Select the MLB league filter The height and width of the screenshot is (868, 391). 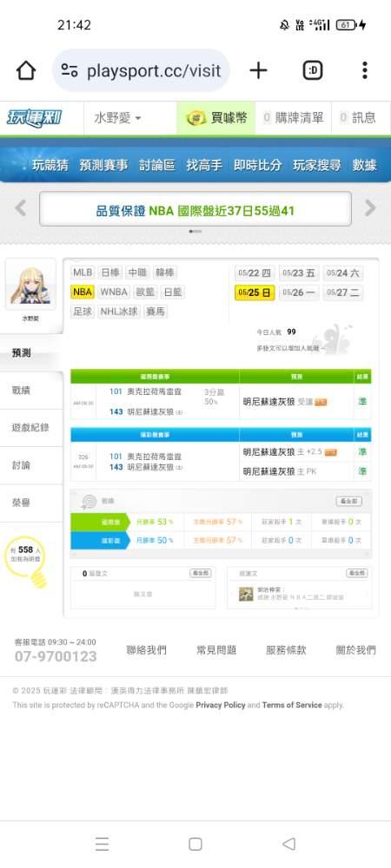tap(83, 273)
